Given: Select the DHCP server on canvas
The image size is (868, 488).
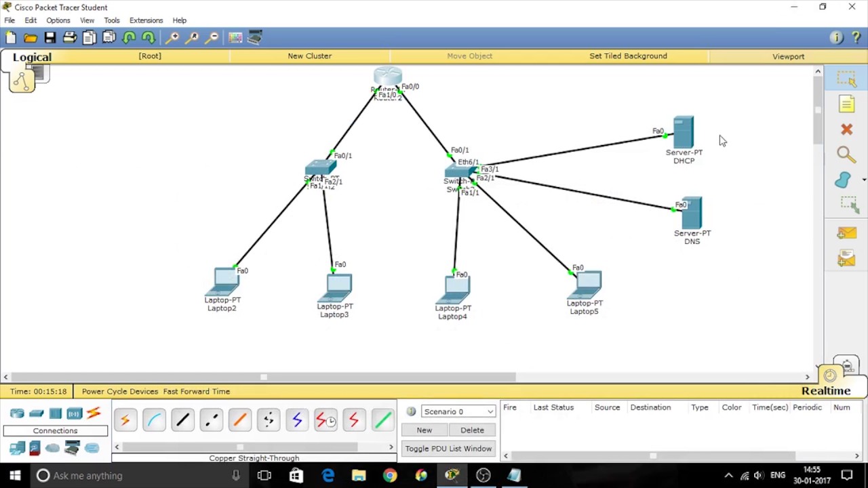Looking at the screenshot, I should click(x=684, y=133).
